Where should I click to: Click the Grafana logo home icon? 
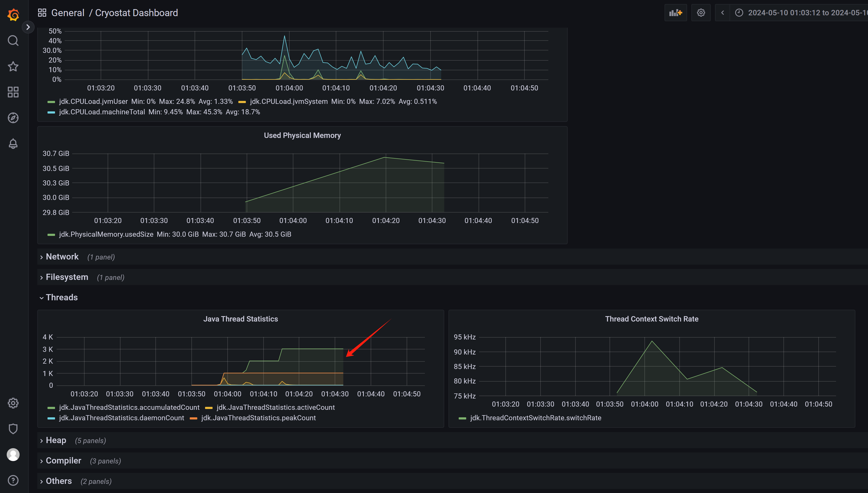coord(13,15)
